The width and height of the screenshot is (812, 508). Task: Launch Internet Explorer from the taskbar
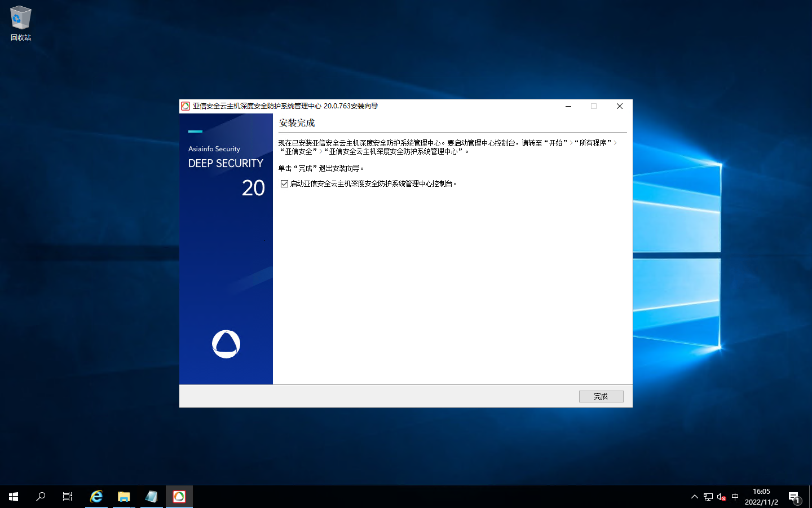point(96,497)
